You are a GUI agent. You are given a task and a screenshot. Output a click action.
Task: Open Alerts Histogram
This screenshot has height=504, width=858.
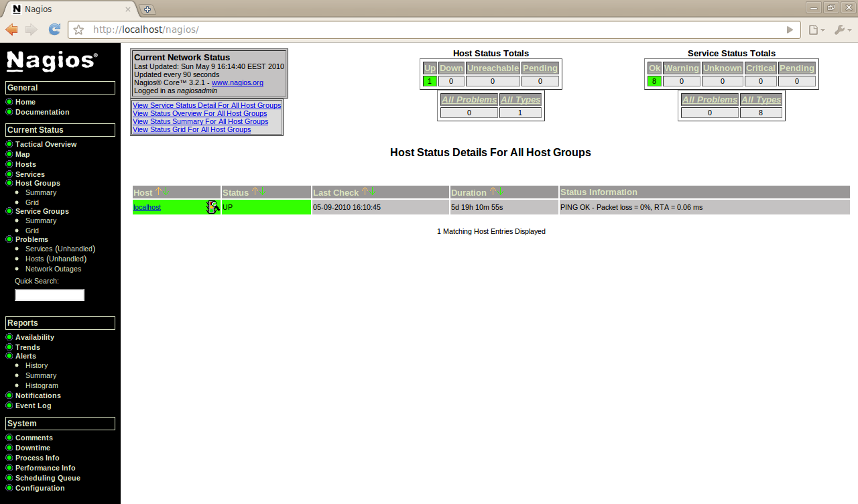click(42, 385)
